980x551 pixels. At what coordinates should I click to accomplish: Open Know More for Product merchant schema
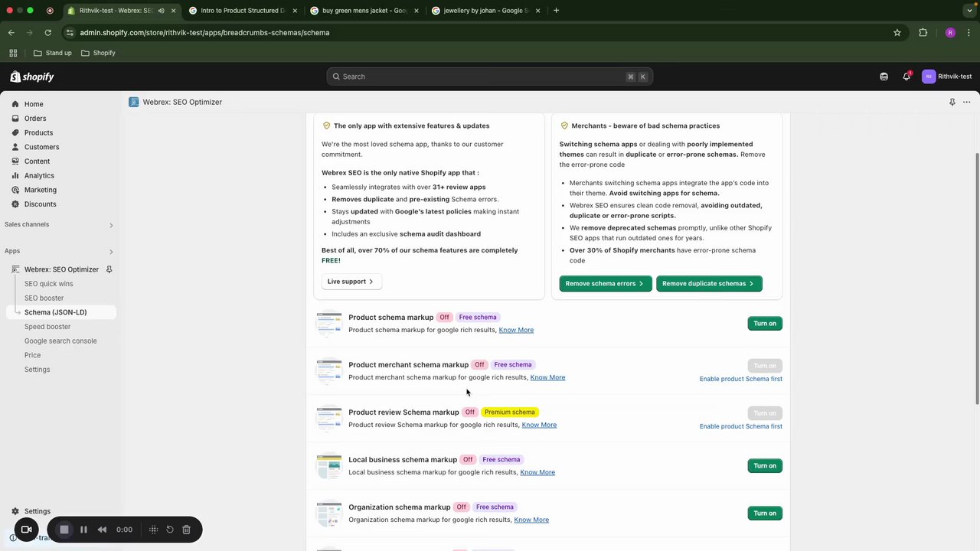(547, 377)
